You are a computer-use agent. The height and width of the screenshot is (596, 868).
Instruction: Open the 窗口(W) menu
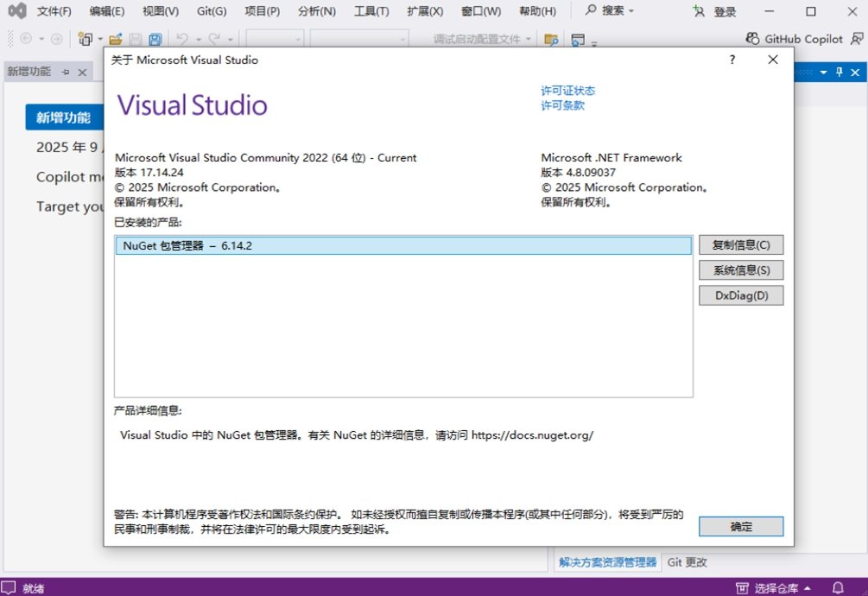click(481, 11)
